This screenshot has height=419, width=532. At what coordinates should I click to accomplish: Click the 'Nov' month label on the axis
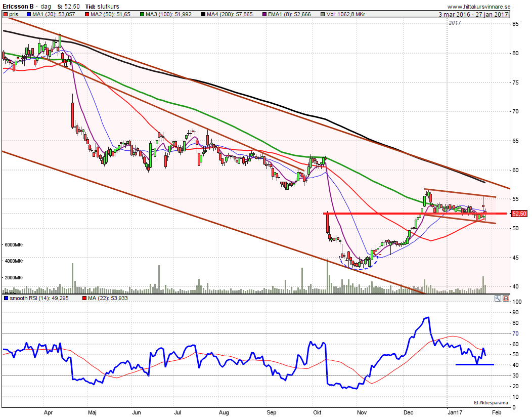362,412
